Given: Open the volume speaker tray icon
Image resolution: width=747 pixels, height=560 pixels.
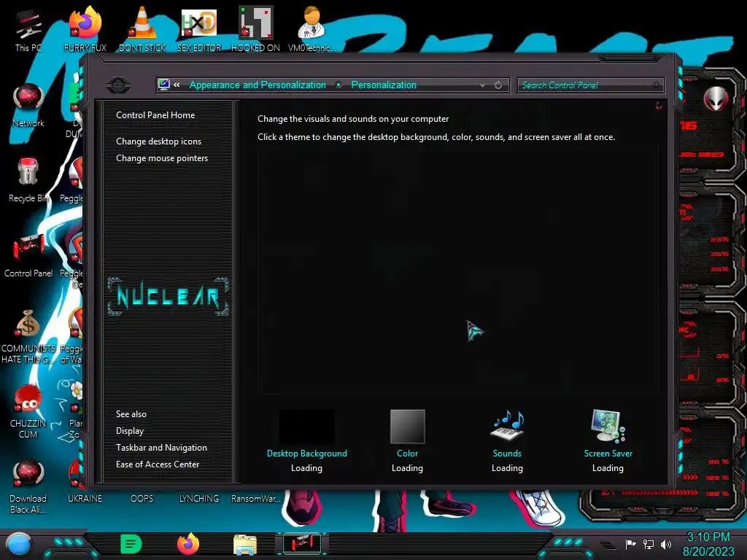Looking at the screenshot, I should pos(666,544).
